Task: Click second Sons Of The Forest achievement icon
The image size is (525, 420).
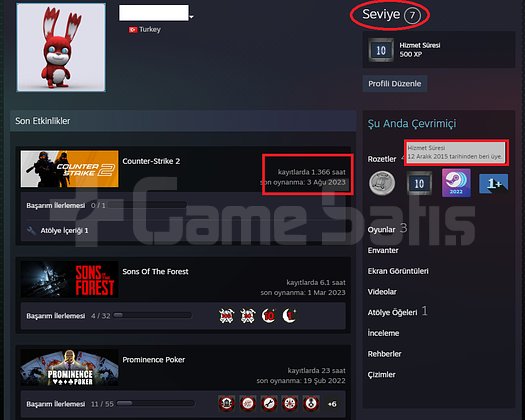Action: coord(248,316)
